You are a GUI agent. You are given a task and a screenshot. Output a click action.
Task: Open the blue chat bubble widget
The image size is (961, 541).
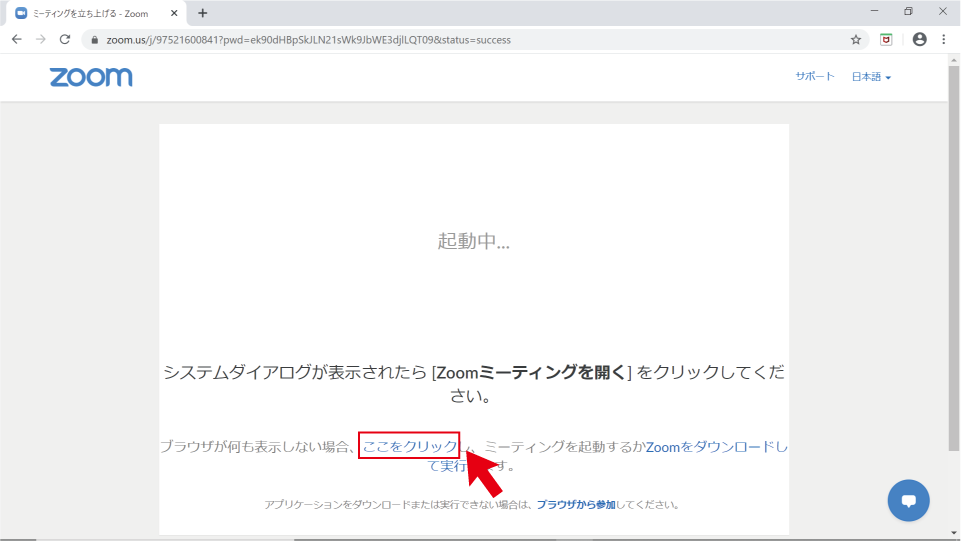(x=908, y=501)
